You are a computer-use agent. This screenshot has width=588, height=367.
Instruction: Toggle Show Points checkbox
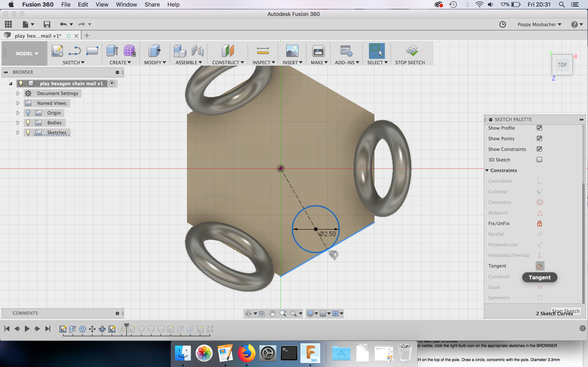540,138
